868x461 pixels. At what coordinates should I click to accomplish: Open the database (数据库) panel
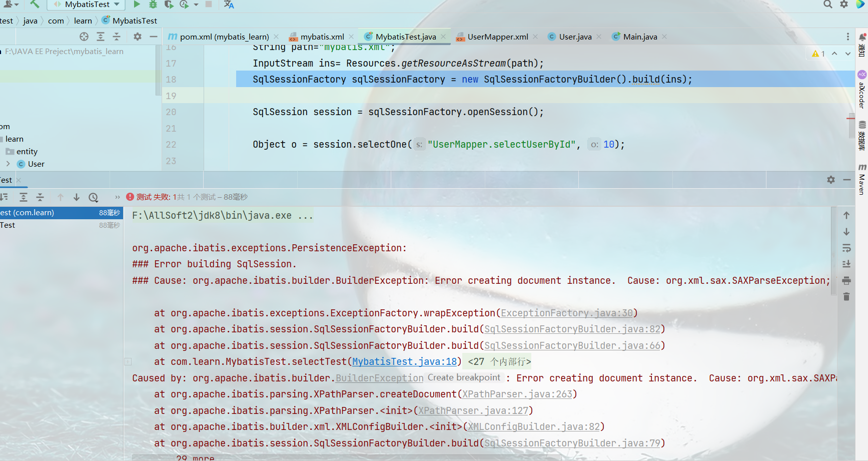click(862, 135)
